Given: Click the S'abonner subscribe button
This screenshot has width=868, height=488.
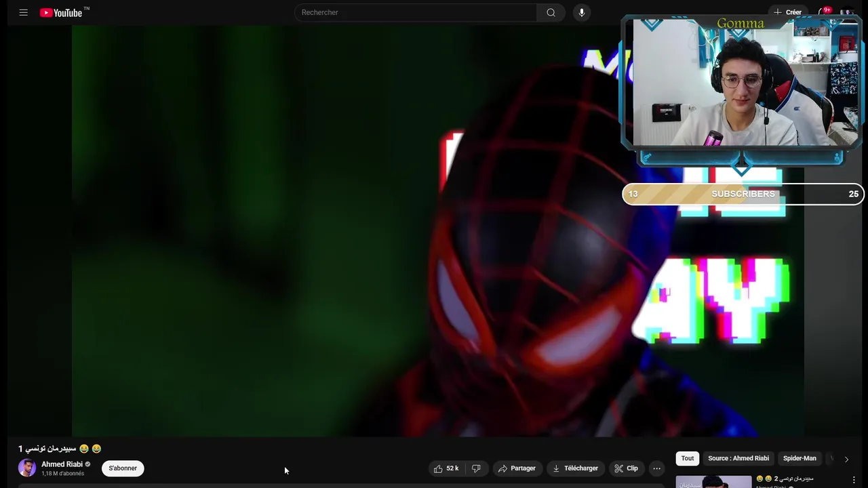Looking at the screenshot, I should (123, 468).
